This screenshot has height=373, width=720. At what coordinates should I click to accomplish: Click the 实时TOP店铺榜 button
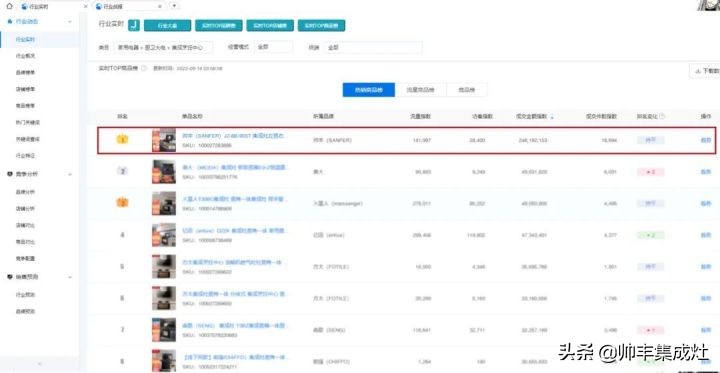coord(270,26)
